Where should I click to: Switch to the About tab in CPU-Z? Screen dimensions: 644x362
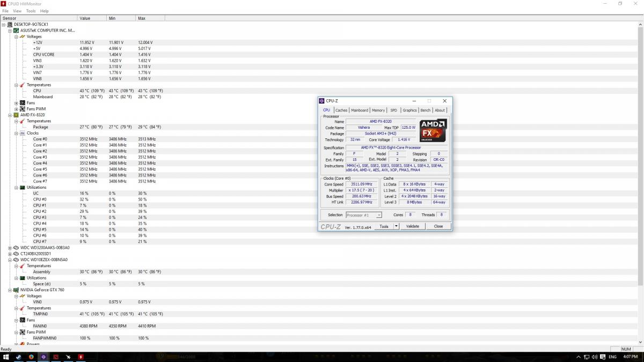click(x=440, y=110)
